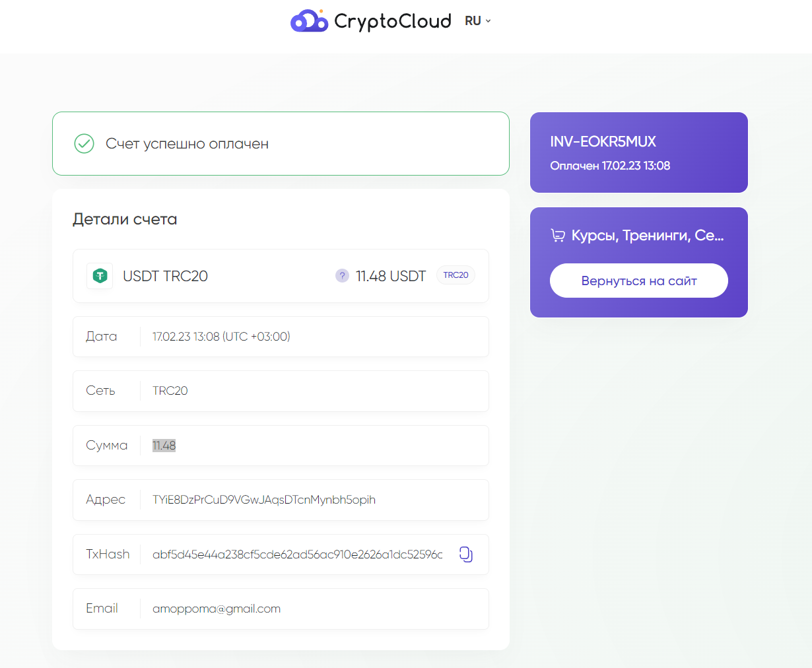Click the Счет успешно оплачен message
Viewport: 812px width, 668px height.
187,144
